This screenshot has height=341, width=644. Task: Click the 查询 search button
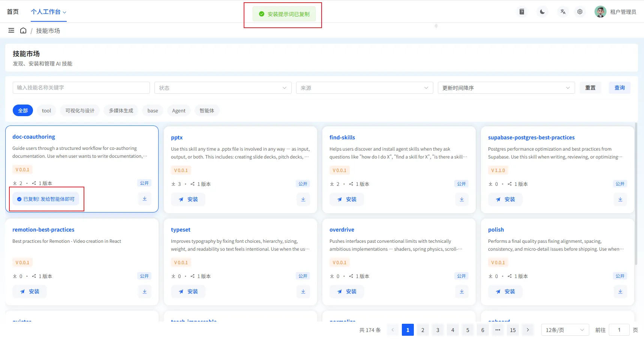[x=620, y=88]
